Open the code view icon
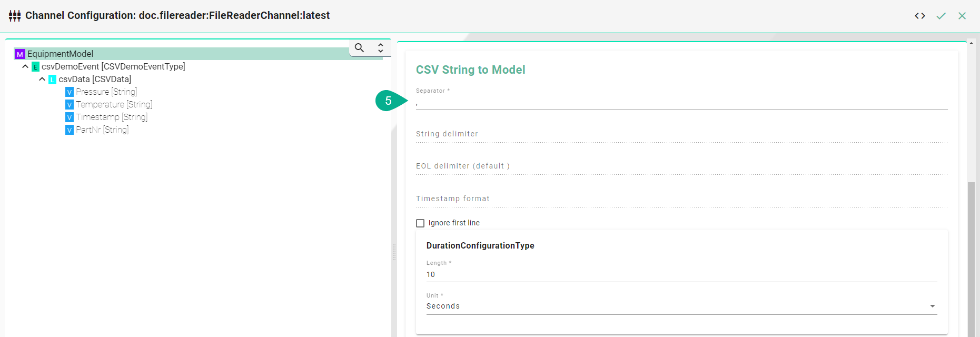 coord(920,16)
